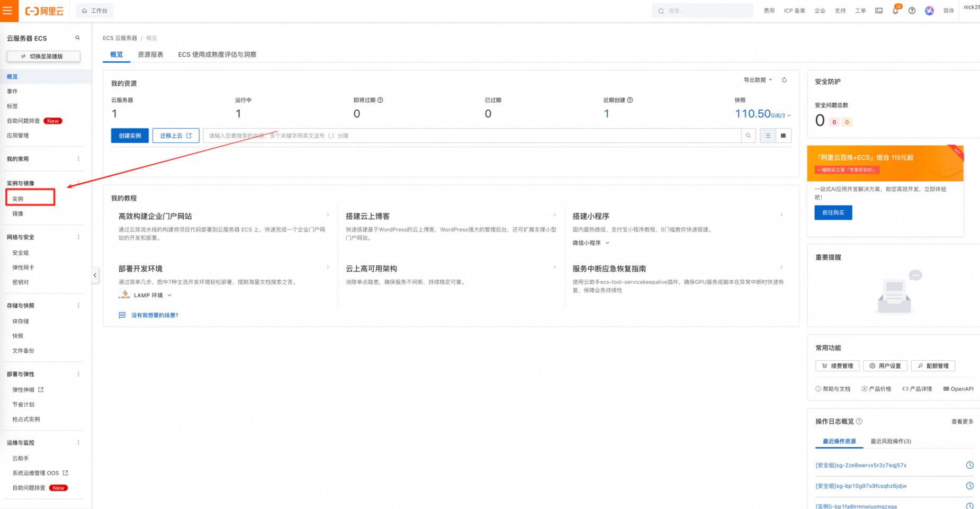Open more options for 运维与监控
The width and height of the screenshot is (980, 509).
[x=78, y=443]
